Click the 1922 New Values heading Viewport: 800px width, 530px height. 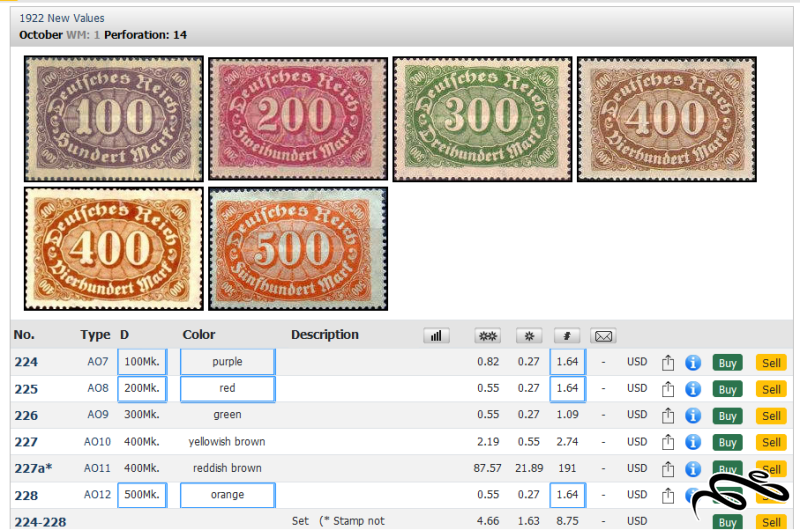point(62,18)
